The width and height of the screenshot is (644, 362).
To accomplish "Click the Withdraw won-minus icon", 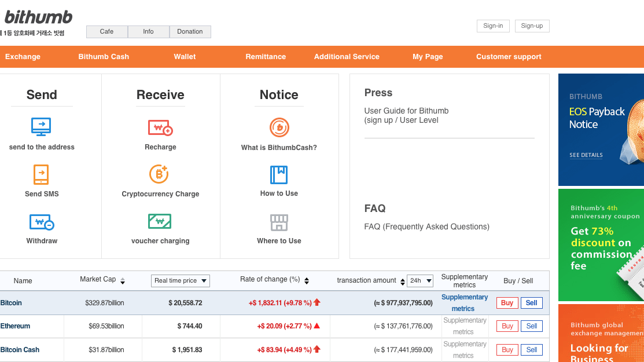I will click(x=42, y=222).
